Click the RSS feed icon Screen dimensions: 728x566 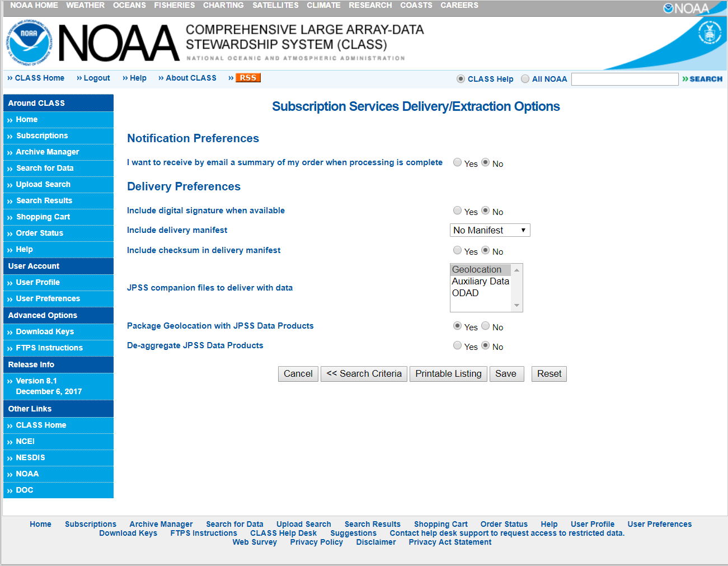click(248, 78)
